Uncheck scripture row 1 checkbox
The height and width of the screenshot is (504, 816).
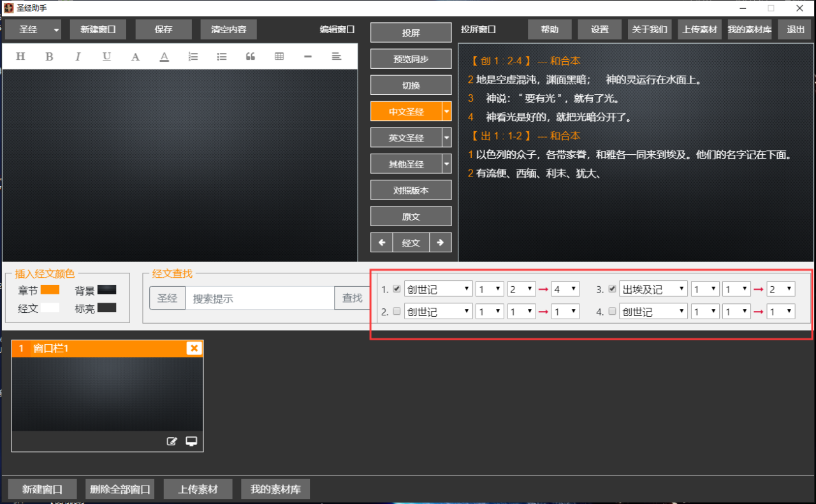click(x=397, y=289)
